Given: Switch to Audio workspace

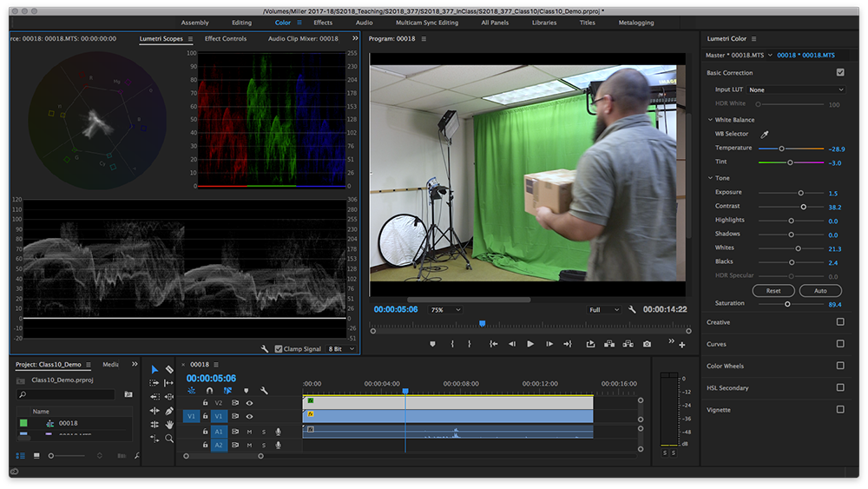Looking at the screenshot, I should (364, 23).
